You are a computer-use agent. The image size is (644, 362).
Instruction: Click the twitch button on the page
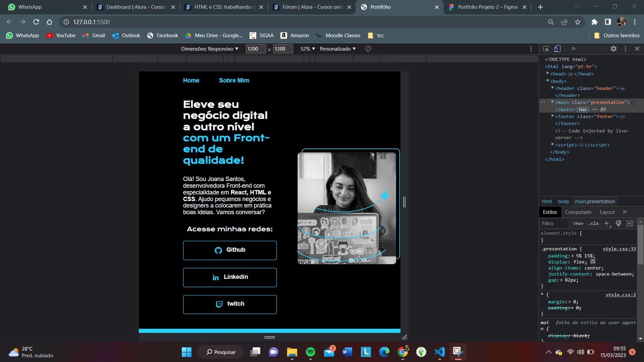pos(230,304)
